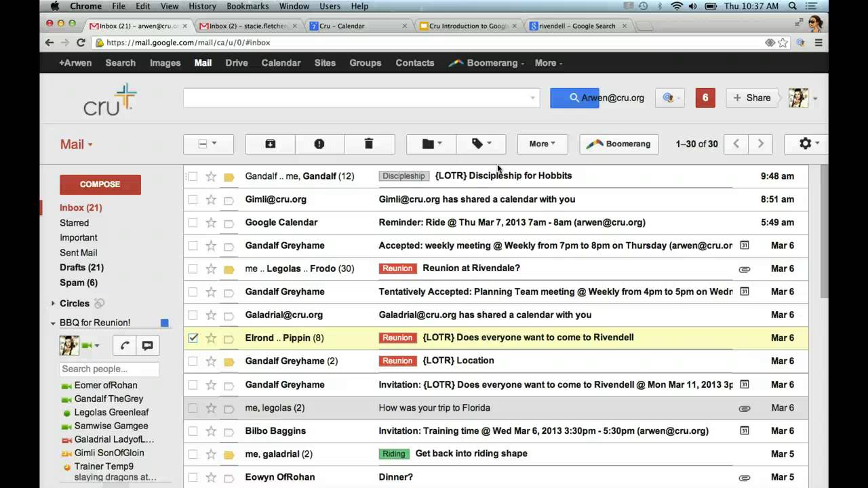This screenshot has width=868, height=488.
Task: Open the Drive item in top bar
Action: (237, 63)
